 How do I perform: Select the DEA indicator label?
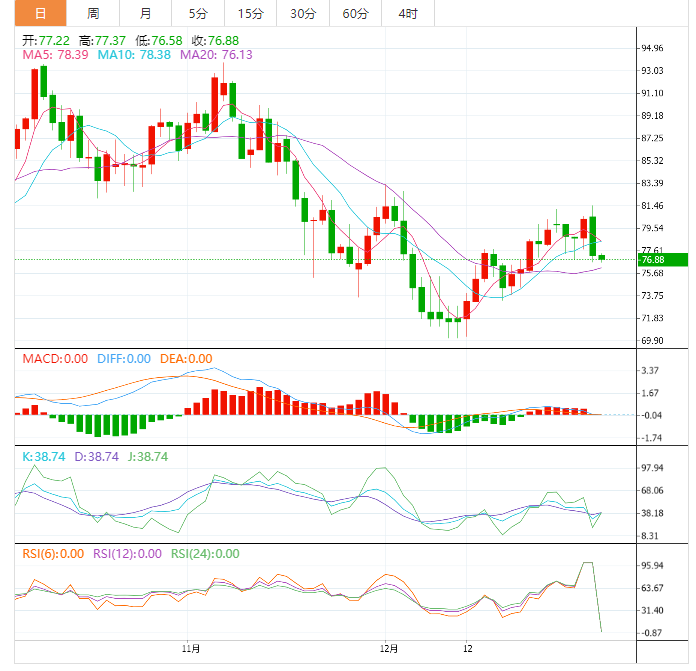point(185,359)
